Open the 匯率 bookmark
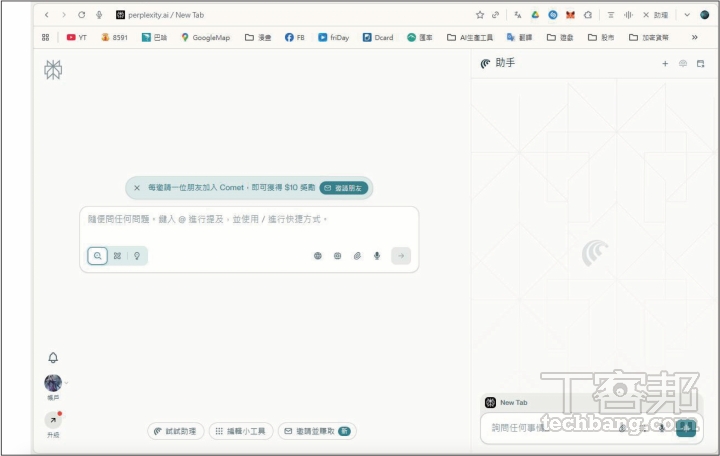Viewport: 720px width, 456px height. [x=420, y=37]
